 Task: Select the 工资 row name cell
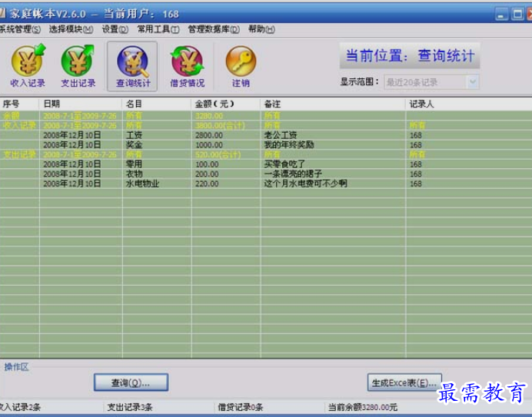pyautogui.click(x=134, y=135)
